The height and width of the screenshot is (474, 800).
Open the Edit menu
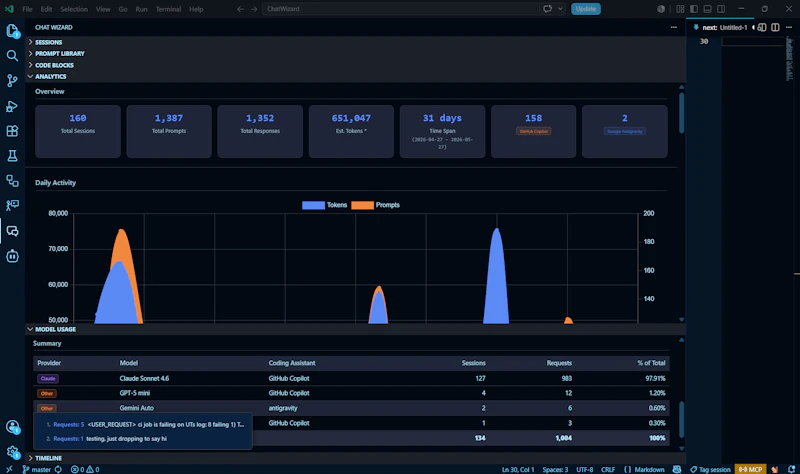[x=46, y=9]
